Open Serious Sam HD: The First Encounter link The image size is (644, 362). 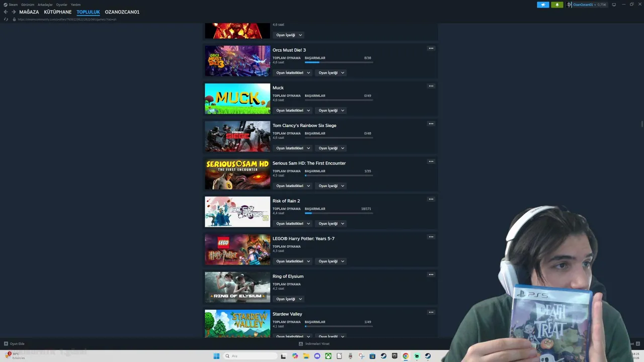(x=309, y=163)
